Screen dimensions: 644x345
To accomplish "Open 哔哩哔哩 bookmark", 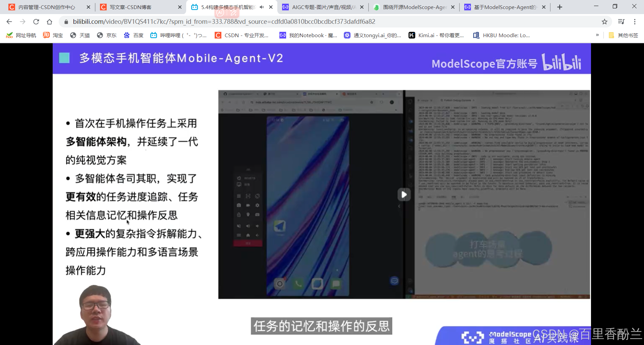I will (x=178, y=35).
